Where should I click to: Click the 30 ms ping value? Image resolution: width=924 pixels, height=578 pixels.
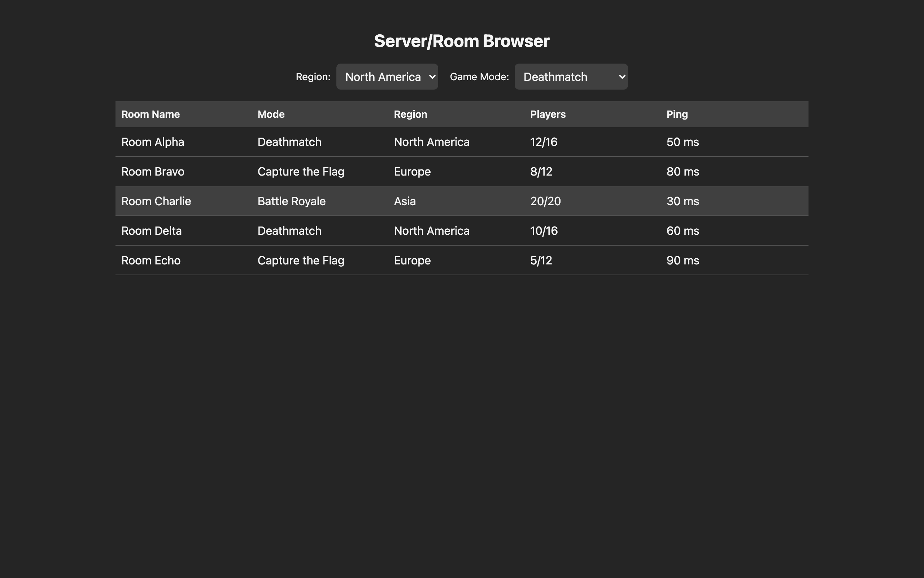683,202
